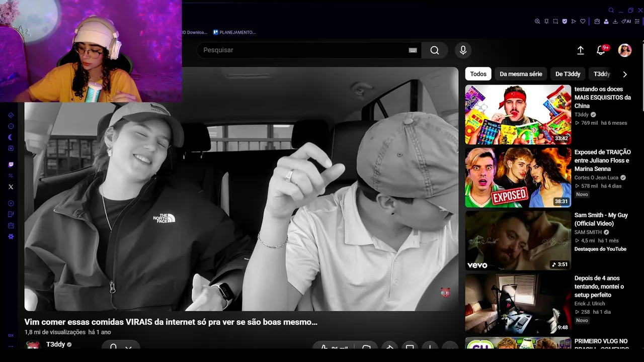
Task: Open the T3ddy channel name below the video
Action: (x=55, y=344)
